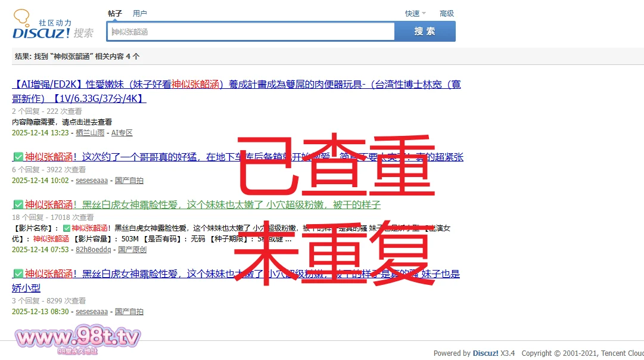Open author profile 82h8oeddq
This screenshot has height=360, width=644.
93,250
